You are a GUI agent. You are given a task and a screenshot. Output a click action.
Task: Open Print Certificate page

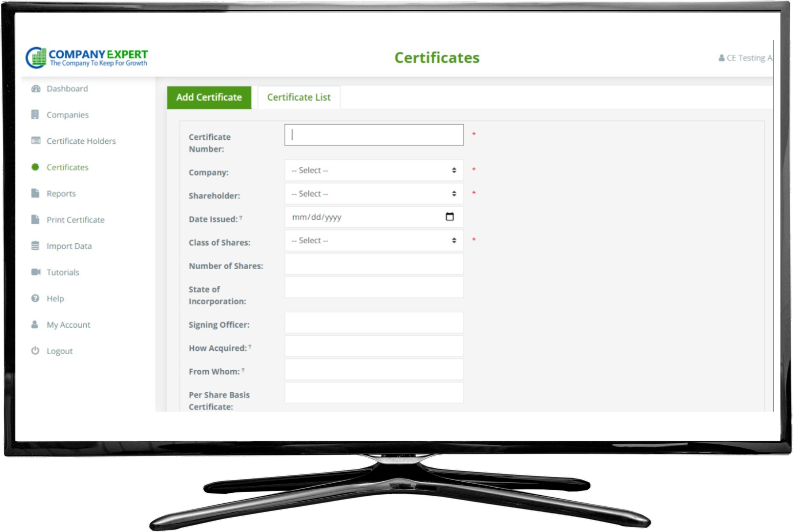point(75,220)
